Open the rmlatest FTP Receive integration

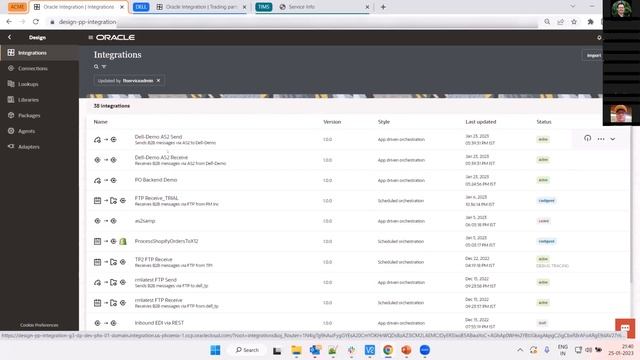click(158, 300)
